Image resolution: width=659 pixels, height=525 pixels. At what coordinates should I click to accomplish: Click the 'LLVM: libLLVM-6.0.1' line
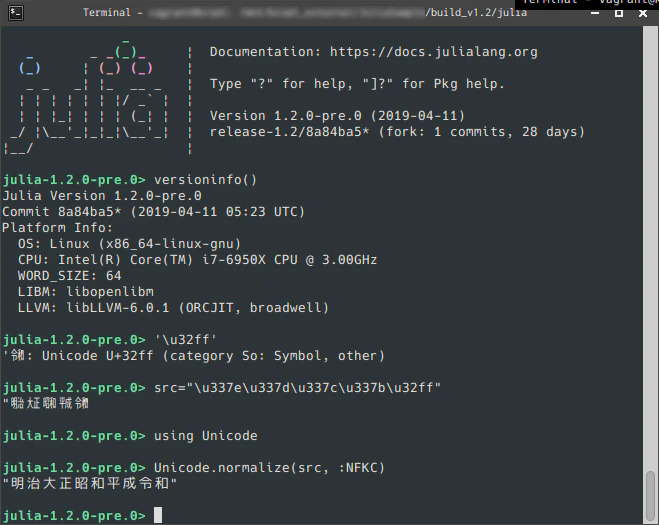[x=173, y=308]
